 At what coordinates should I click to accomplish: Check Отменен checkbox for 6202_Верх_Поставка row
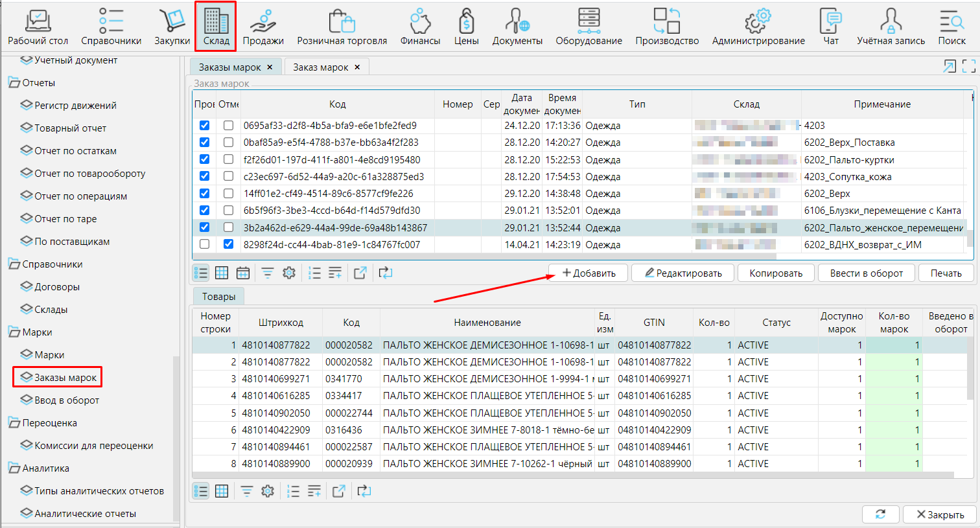tap(228, 143)
